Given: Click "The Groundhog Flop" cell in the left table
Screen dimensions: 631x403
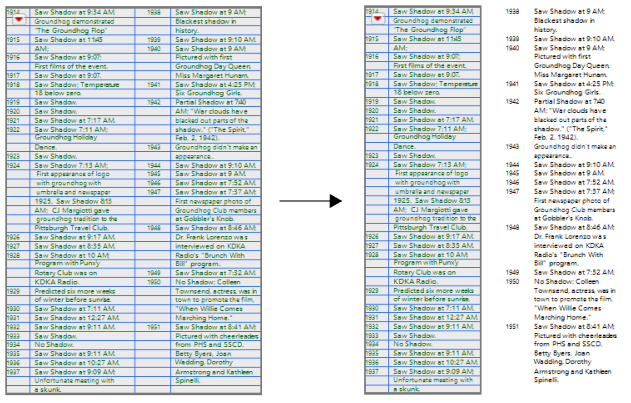Looking at the screenshot, I should click(x=71, y=31).
